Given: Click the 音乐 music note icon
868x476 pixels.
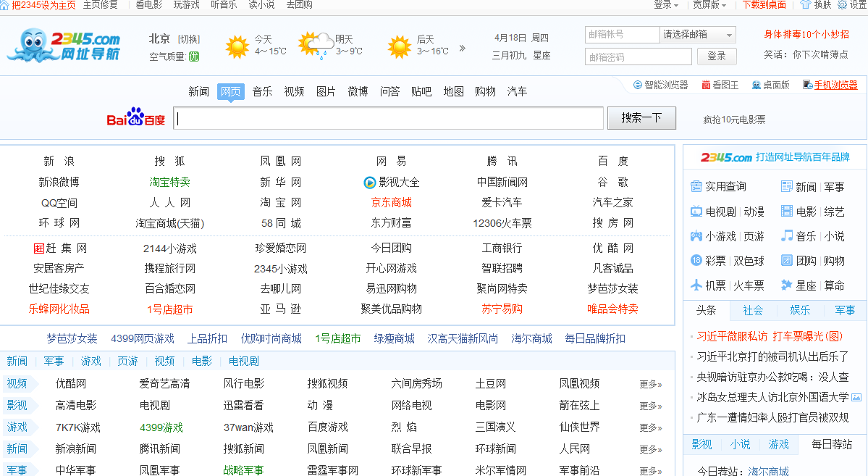Looking at the screenshot, I should (x=787, y=236).
